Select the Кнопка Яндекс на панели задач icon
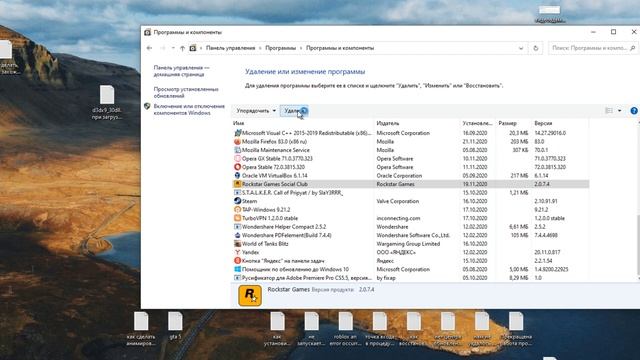The width and height of the screenshot is (640, 360). [238, 261]
